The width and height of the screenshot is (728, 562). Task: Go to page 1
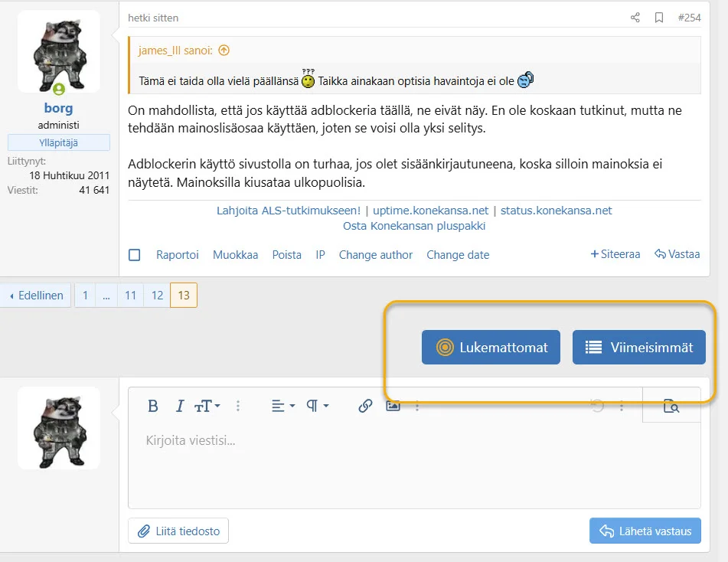click(x=85, y=296)
